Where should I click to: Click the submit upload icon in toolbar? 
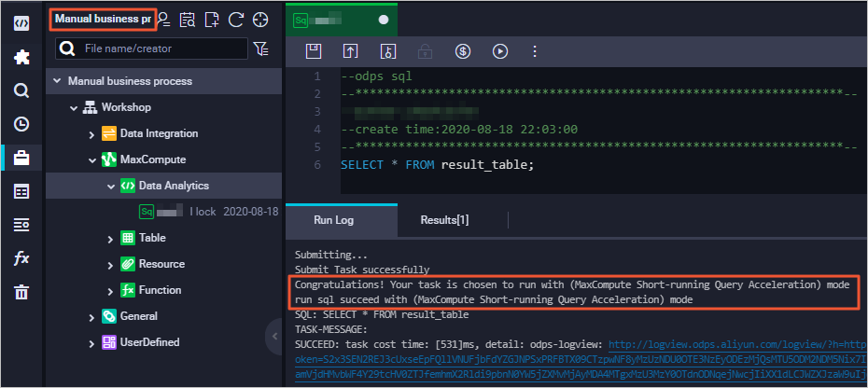tap(350, 51)
